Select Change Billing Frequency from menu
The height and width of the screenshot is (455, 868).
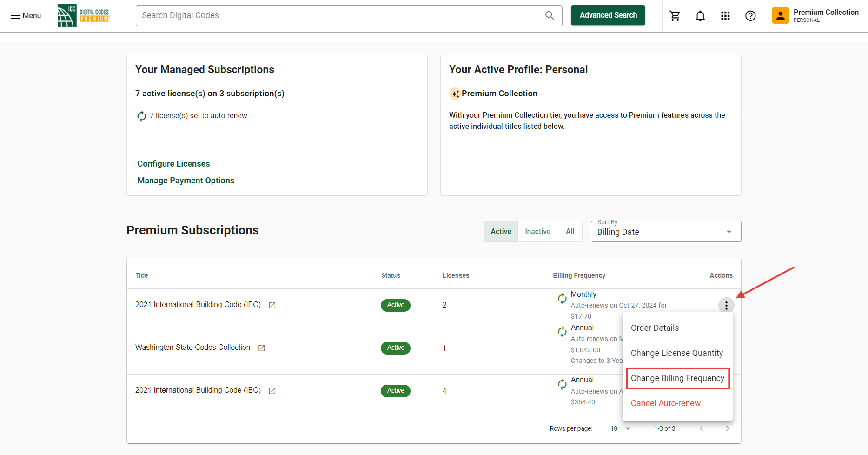coord(677,378)
